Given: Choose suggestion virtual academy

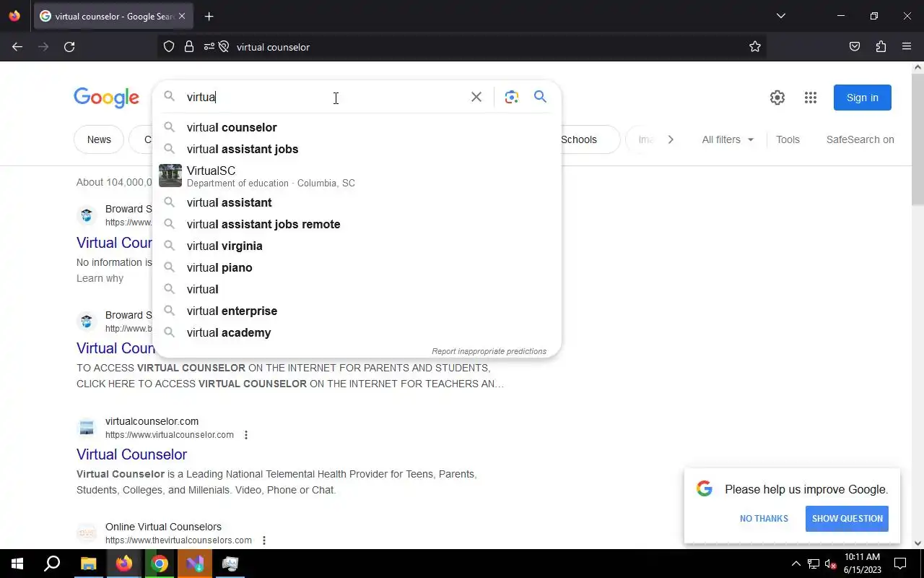Looking at the screenshot, I should point(357,332).
